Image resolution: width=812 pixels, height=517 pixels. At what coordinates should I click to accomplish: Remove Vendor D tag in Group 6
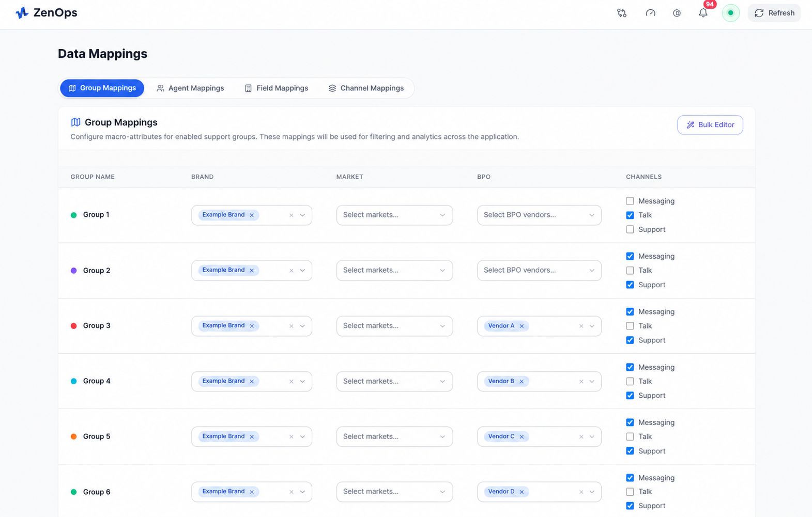[522, 492]
